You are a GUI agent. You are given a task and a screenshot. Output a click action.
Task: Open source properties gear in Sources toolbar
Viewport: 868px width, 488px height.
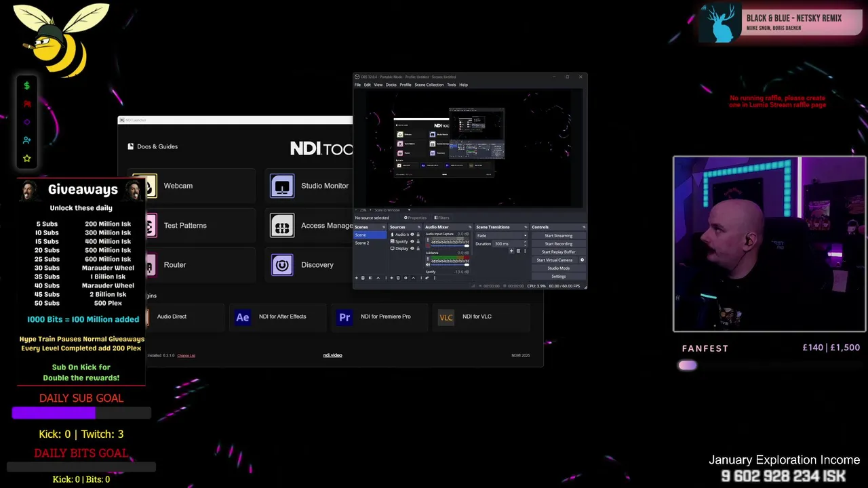[x=406, y=278]
